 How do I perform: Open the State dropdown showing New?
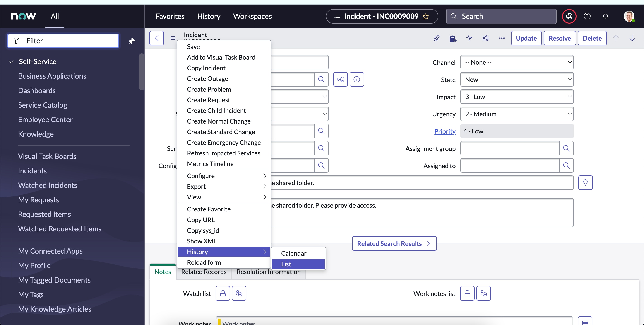[x=517, y=79]
